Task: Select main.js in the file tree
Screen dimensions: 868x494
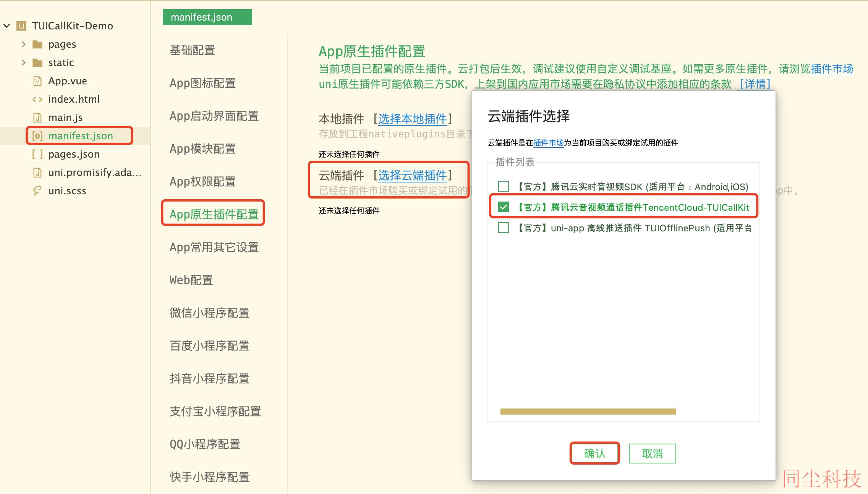Action: pyautogui.click(x=65, y=118)
